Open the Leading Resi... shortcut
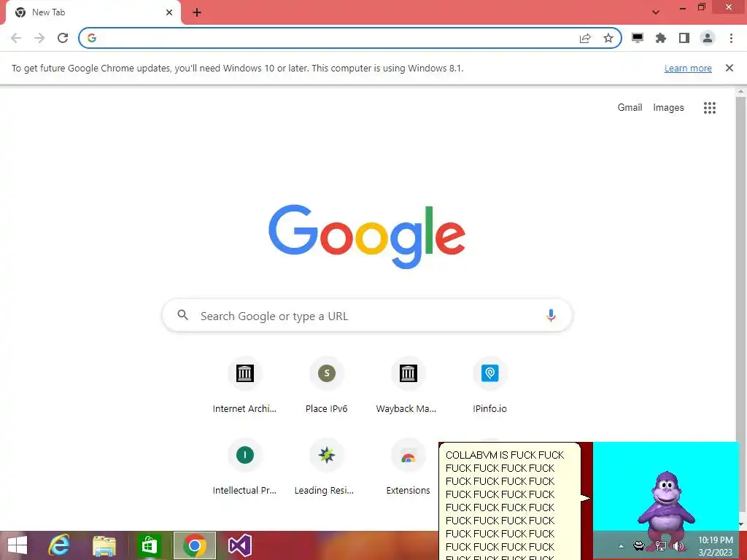 point(326,467)
